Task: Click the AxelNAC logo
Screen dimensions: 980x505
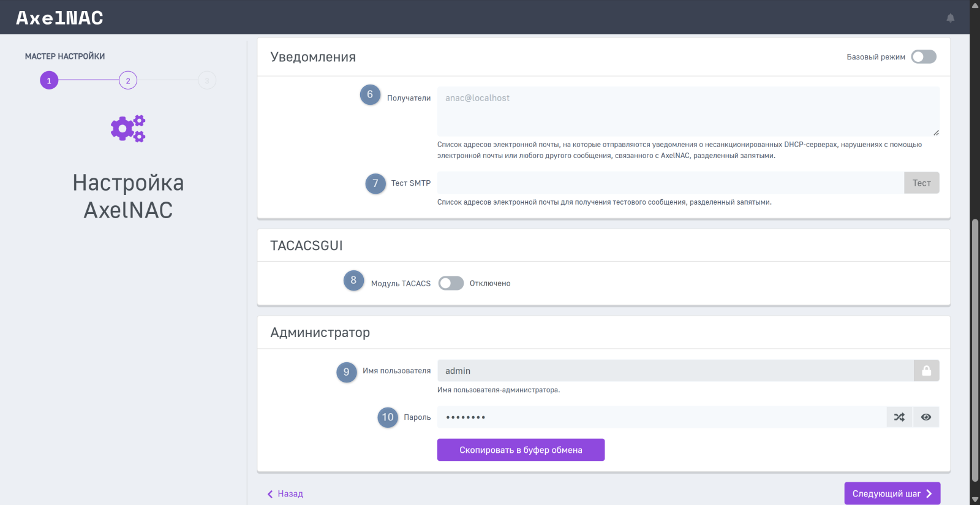Action: coord(59,18)
